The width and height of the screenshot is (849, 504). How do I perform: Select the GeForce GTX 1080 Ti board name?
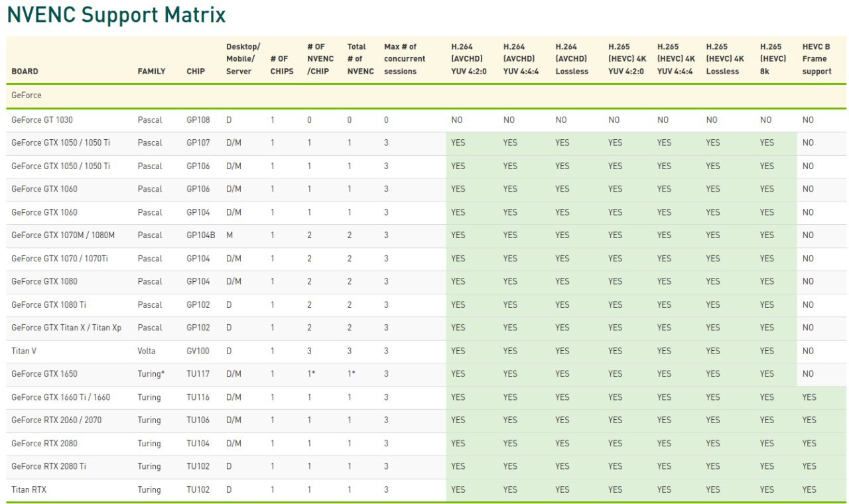49,304
